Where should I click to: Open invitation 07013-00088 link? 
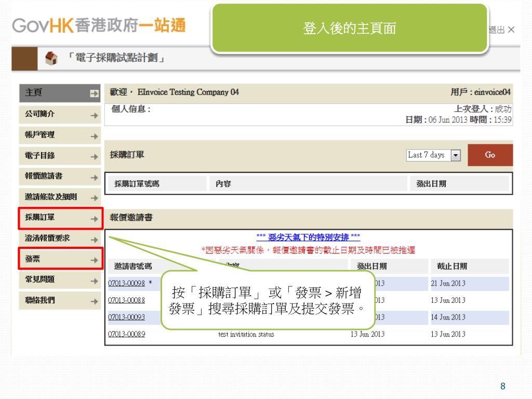126,300
